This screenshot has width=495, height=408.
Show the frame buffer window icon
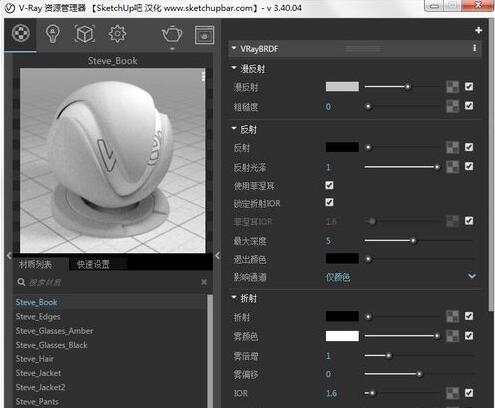pyautogui.click(x=204, y=35)
